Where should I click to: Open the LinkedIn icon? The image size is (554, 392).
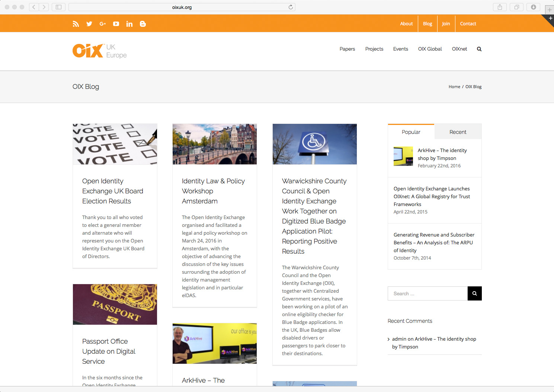point(129,24)
